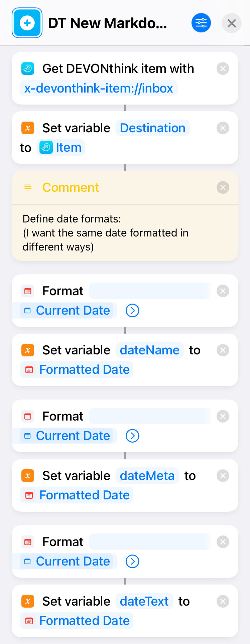Tap the dateMeta variable name
The image size is (250, 644).
tap(147, 476)
